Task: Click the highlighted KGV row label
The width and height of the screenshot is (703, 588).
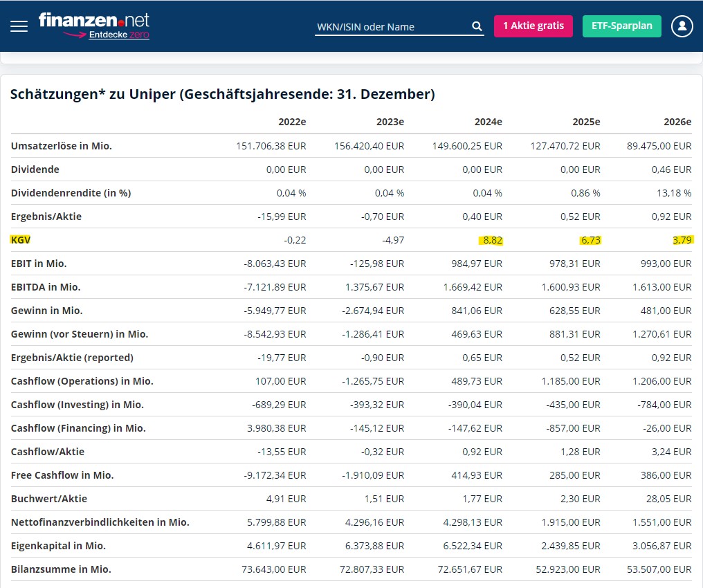Action: (x=19, y=239)
